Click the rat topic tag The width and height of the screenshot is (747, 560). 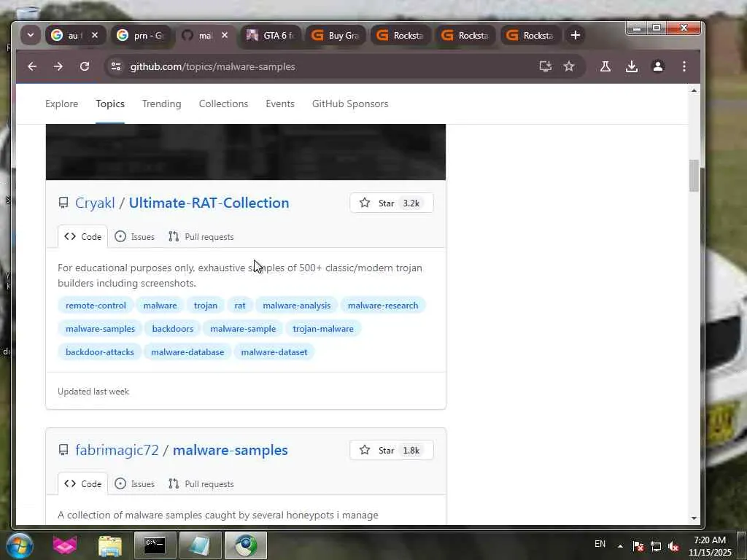tap(239, 306)
